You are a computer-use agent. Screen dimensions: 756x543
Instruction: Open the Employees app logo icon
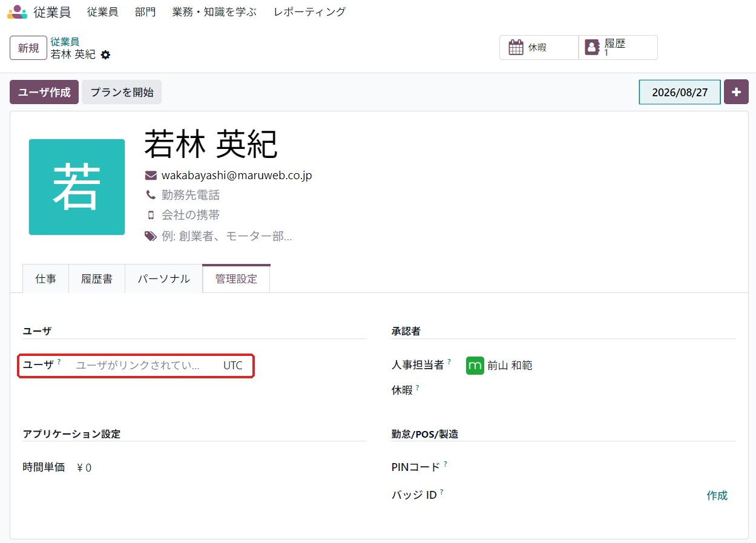click(x=17, y=12)
